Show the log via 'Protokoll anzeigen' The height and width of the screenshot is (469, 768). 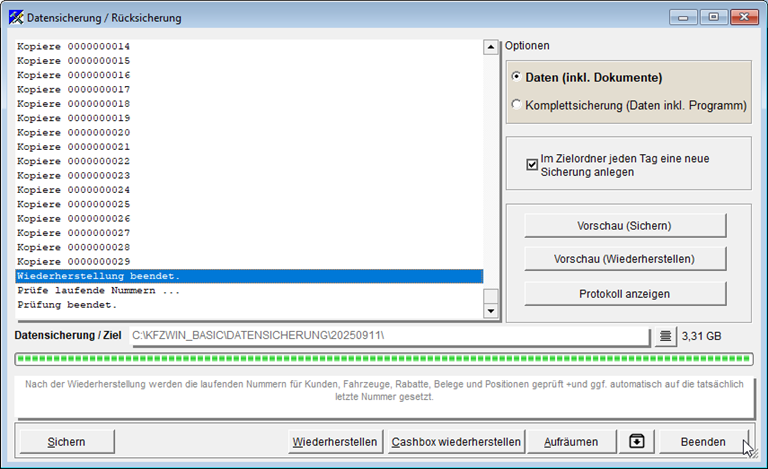[624, 294]
